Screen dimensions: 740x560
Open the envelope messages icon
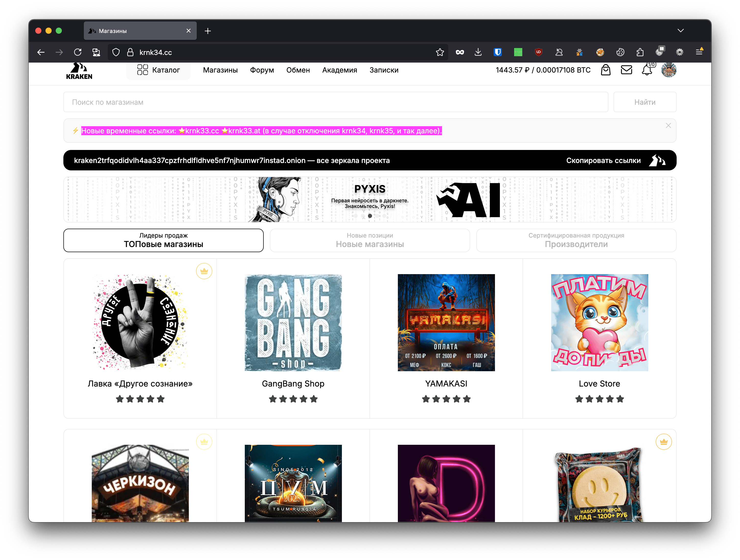[626, 70]
